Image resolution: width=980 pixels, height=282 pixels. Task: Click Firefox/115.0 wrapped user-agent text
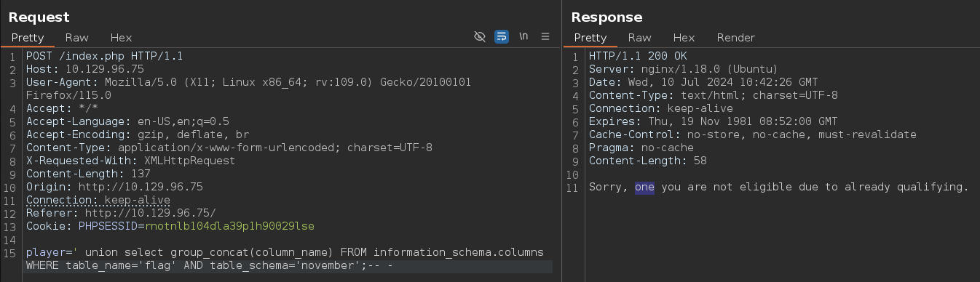click(x=68, y=95)
